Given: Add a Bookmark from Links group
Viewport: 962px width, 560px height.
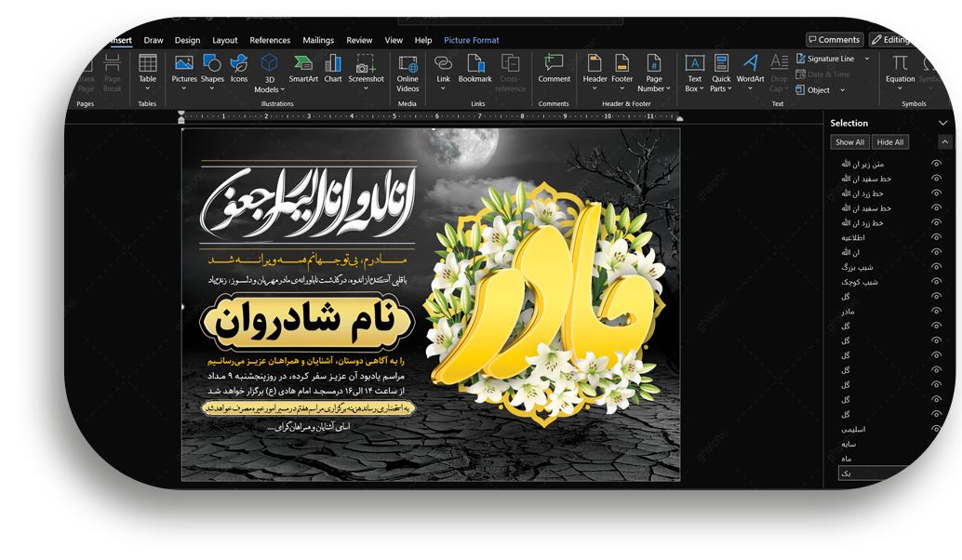Looking at the screenshot, I should click(x=474, y=64).
